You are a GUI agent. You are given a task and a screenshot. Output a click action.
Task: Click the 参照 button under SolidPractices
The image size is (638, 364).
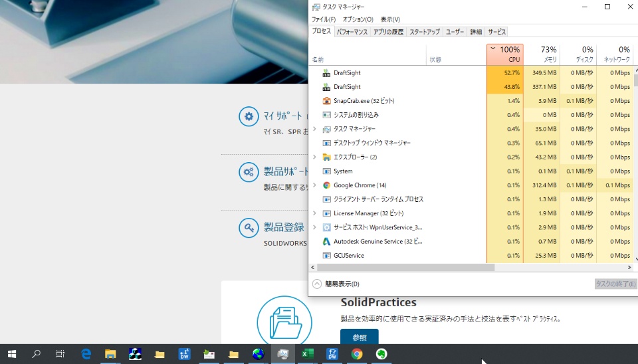360,337
